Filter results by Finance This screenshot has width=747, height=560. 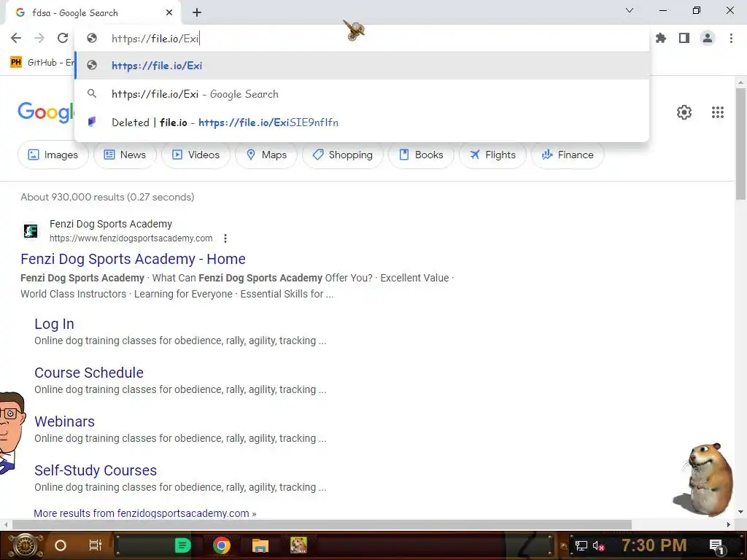pos(568,155)
